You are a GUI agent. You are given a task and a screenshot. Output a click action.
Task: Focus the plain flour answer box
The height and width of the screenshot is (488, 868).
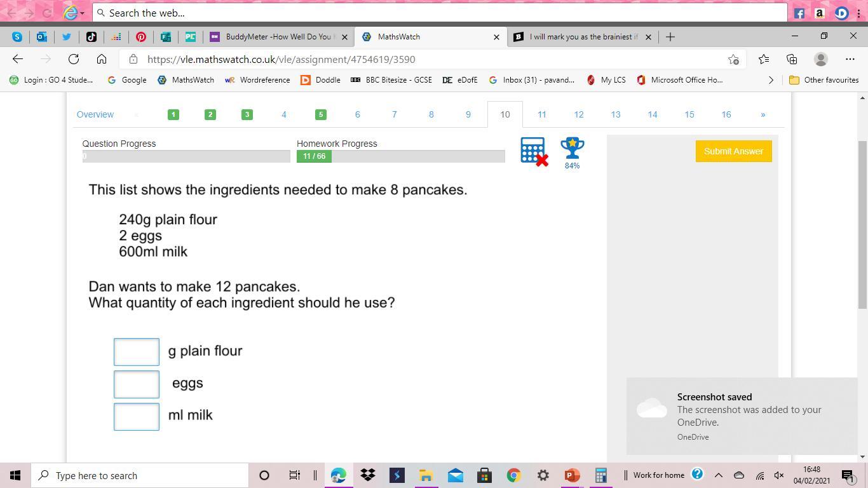[137, 352]
